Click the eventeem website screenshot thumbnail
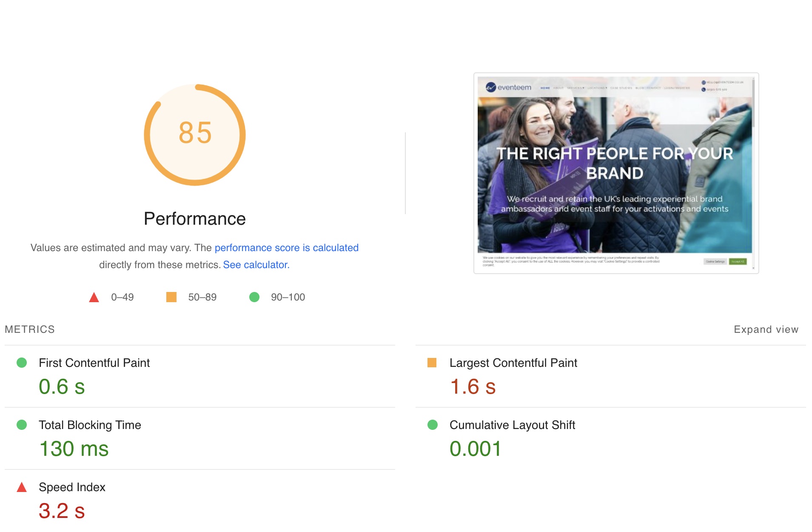 (x=615, y=173)
